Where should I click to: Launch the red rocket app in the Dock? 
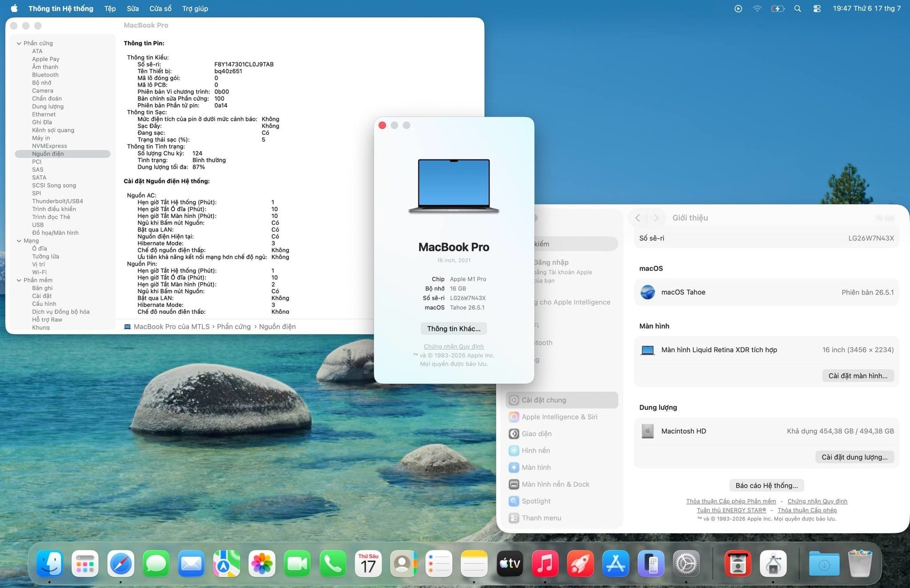580,564
